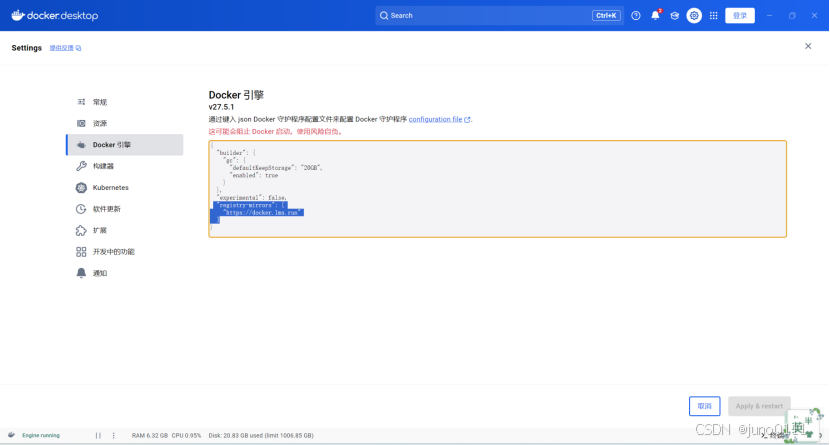Open the 软件更新 settings section
Screen dimensions: 830x445
coord(125,209)
